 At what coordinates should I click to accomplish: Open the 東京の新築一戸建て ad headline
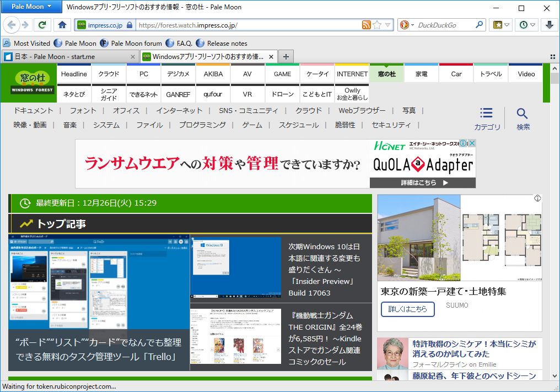click(443, 292)
